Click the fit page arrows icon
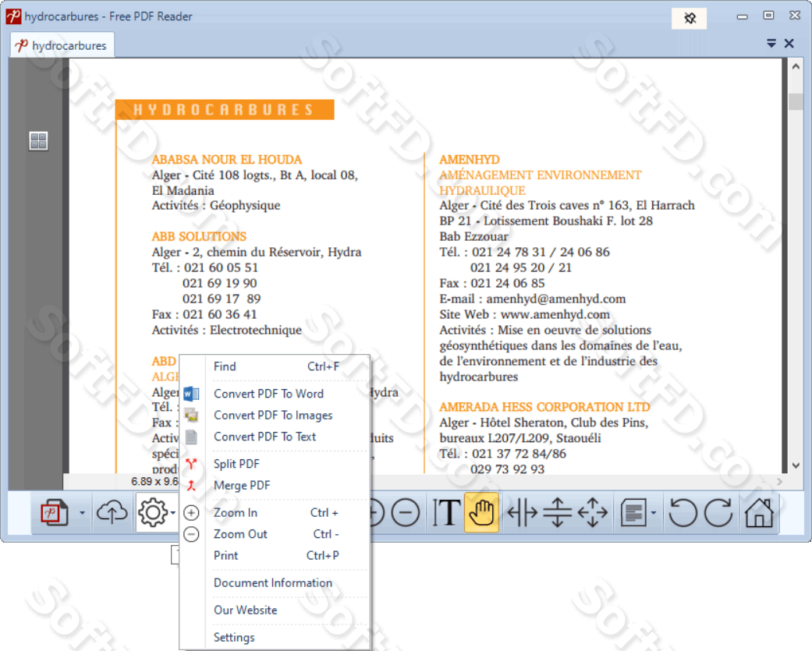The height and width of the screenshot is (651, 812). click(x=593, y=513)
